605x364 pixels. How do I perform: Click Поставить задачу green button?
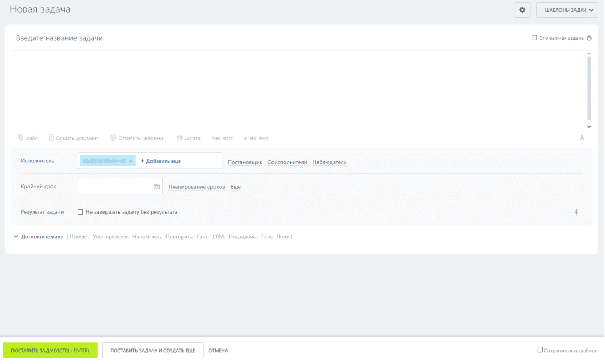point(50,351)
